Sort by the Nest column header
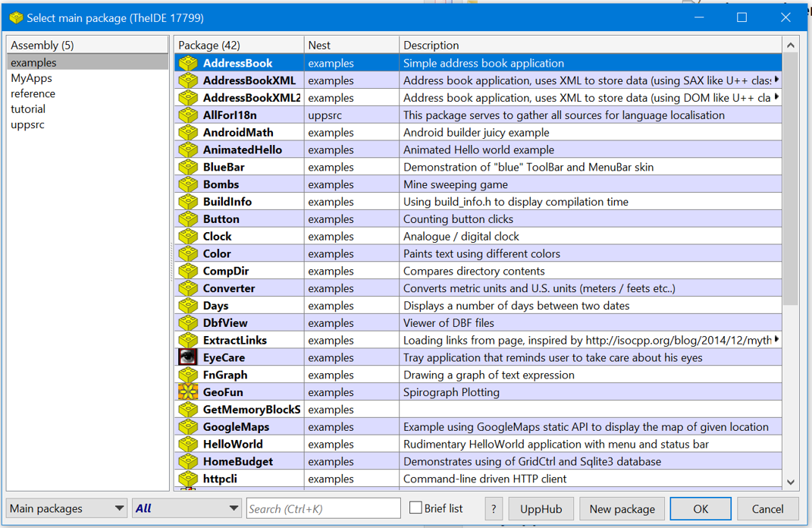This screenshot has width=812, height=528. pos(351,46)
